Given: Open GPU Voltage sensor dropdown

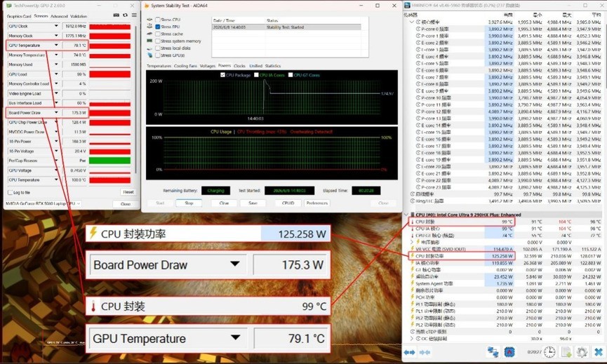Looking at the screenshot, I should [x=56, y=170].
